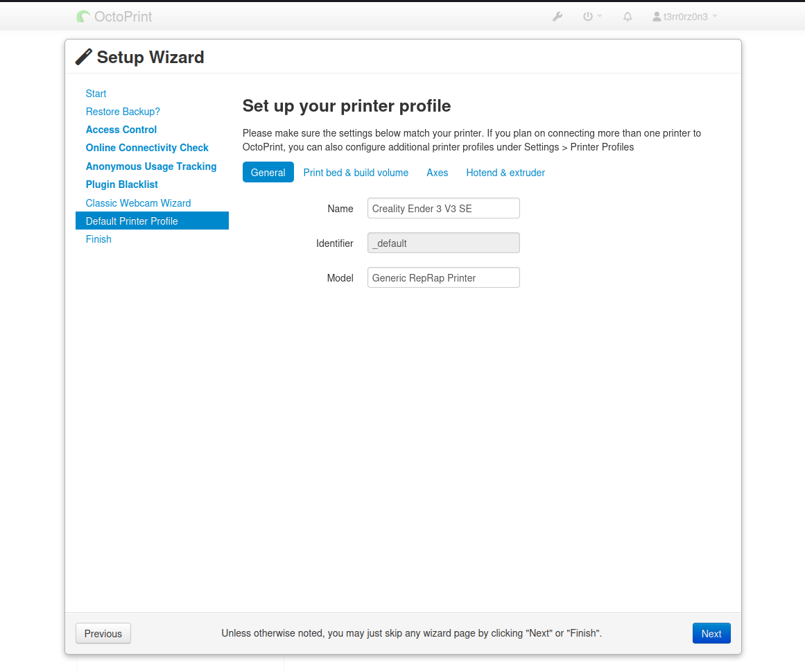Click the Previous button
805x672 pixels.
pyautogui.click(x=103, y=634)
